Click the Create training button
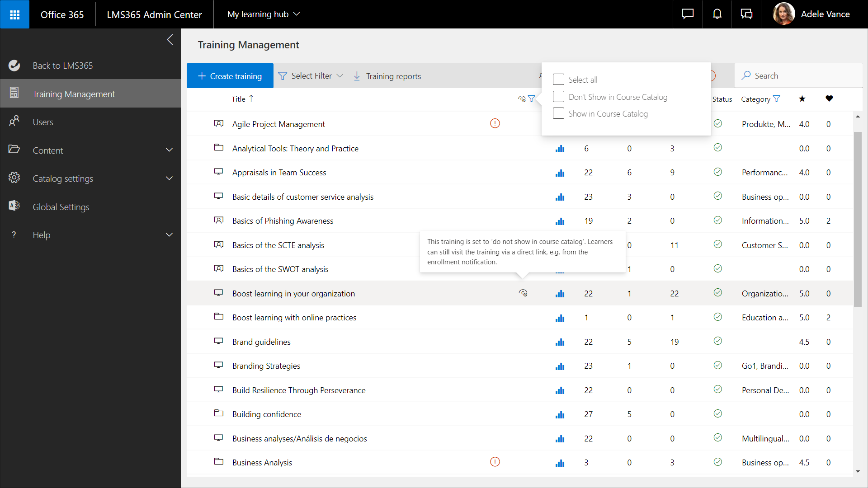The height and width of the screenshot is (488, 868). click(x=230, y=76)
